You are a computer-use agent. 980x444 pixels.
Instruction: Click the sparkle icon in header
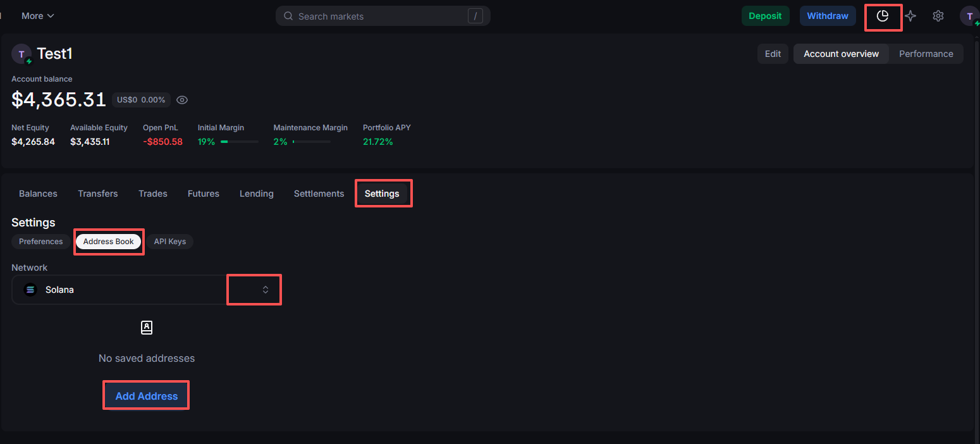point(910,16)
